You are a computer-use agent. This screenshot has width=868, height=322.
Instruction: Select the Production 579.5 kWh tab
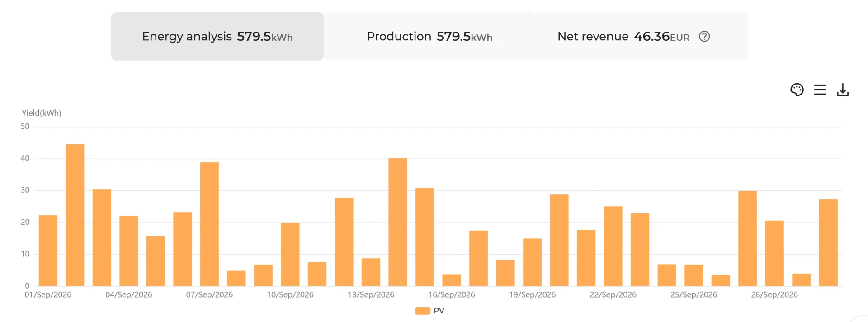pyautogui.click(x=430, y=36)
